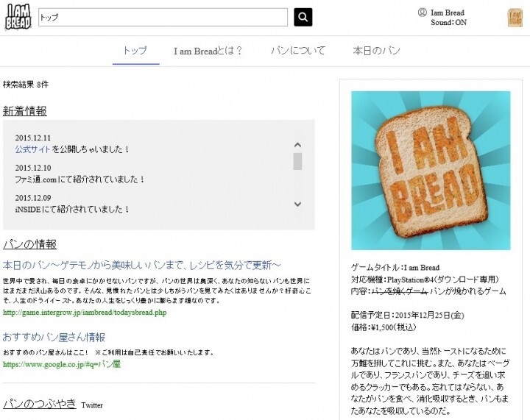Click the magnifier search button
This screenshot has height=420, width=530.
303,17
